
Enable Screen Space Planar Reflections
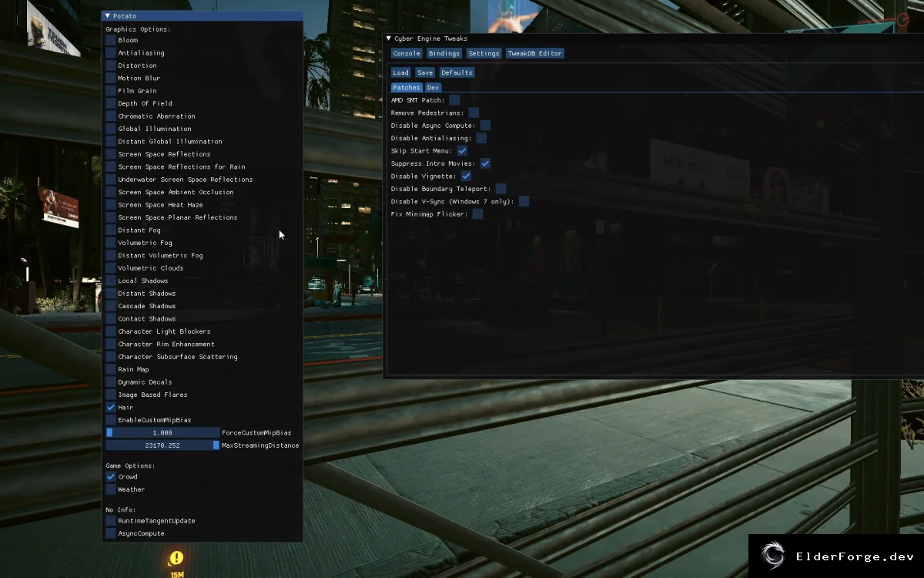[x=111, y=217]
